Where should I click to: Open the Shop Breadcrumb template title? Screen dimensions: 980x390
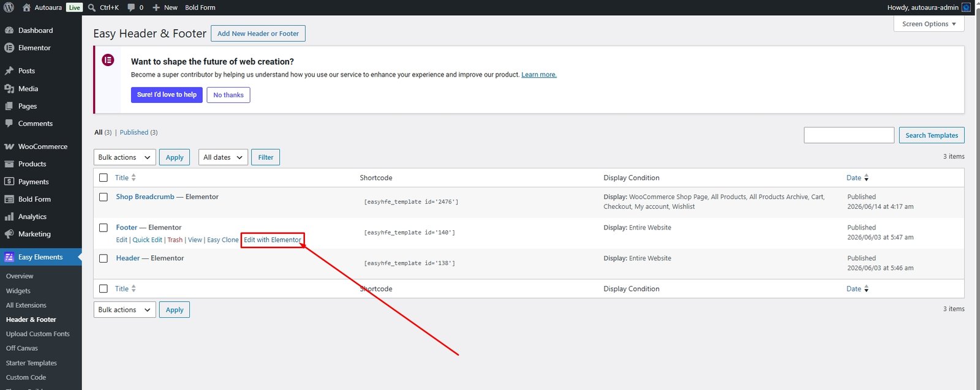click(145, 197)
